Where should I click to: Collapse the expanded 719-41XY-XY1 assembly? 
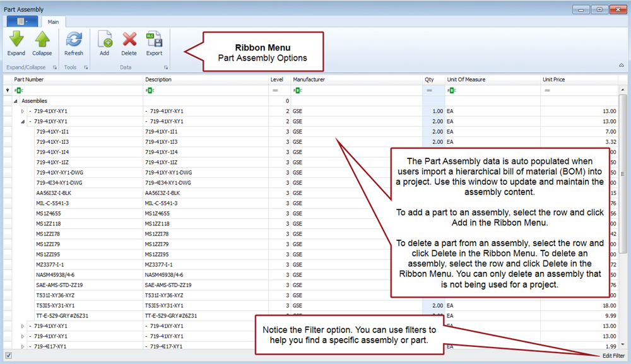(x=23, y=122)
